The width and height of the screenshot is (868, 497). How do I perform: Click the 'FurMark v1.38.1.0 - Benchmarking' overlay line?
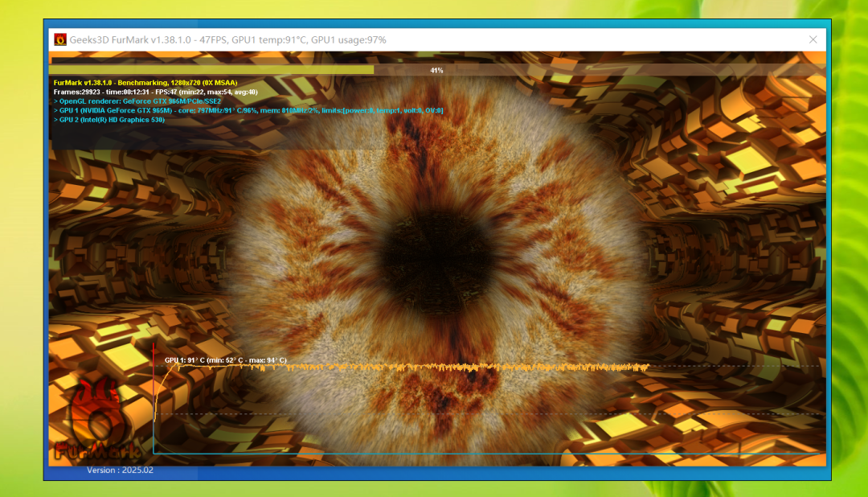pos(145,83)
